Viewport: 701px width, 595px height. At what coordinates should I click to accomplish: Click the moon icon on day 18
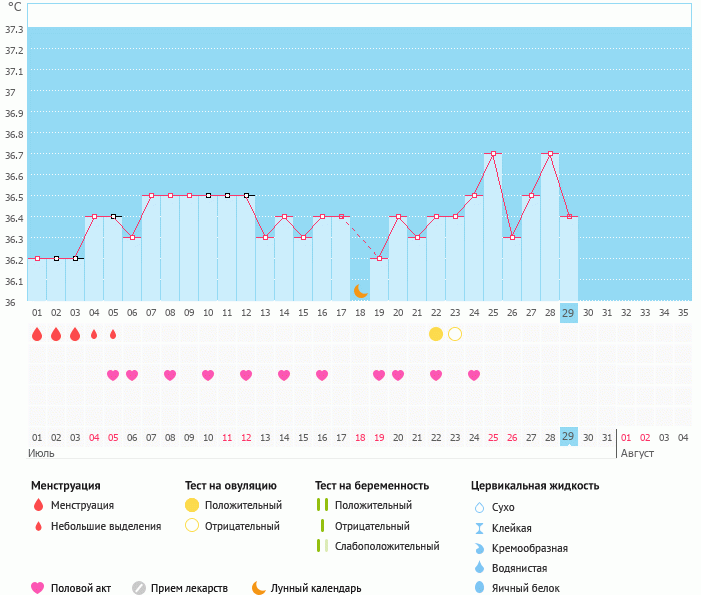pos(361,290)
